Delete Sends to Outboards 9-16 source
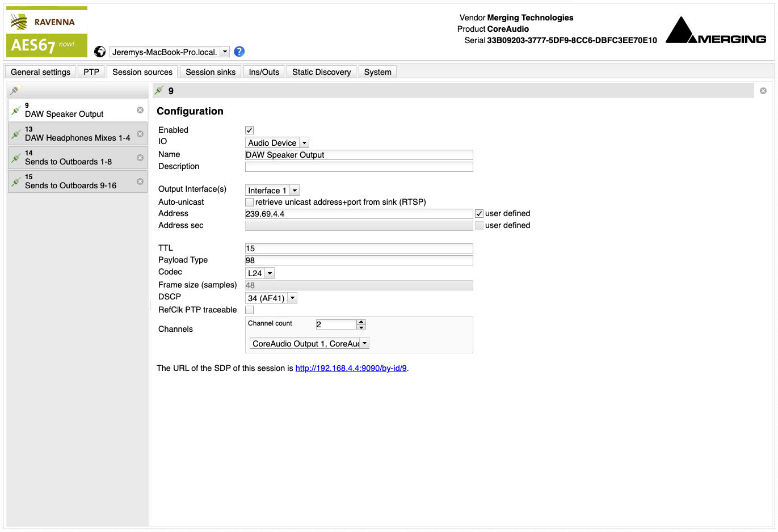The image size is (778, 532). 140,181
